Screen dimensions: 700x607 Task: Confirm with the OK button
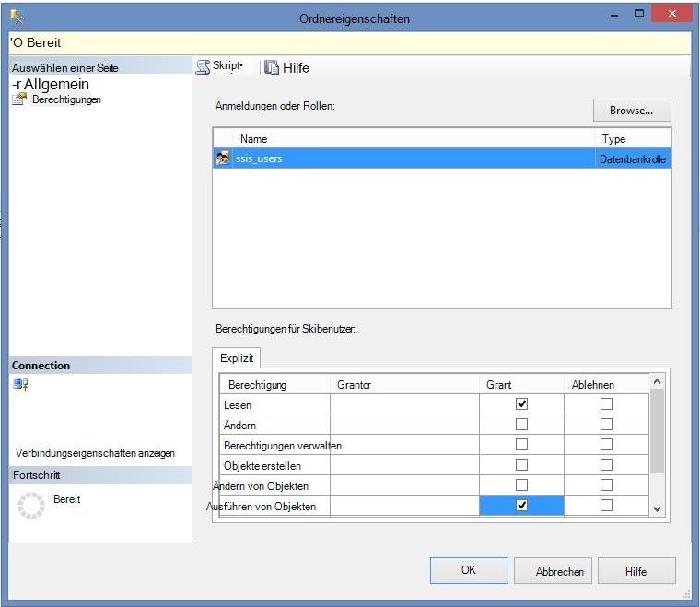click(x=469, y=570)
